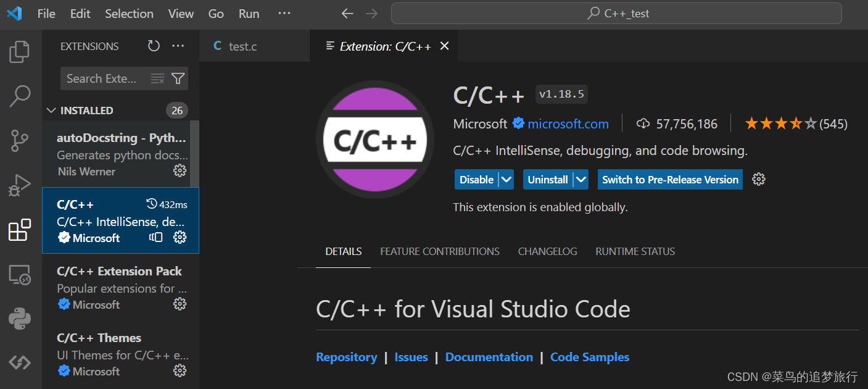Open the Go menu
Screen dimensions: 868x389
[x=216, y=13]
